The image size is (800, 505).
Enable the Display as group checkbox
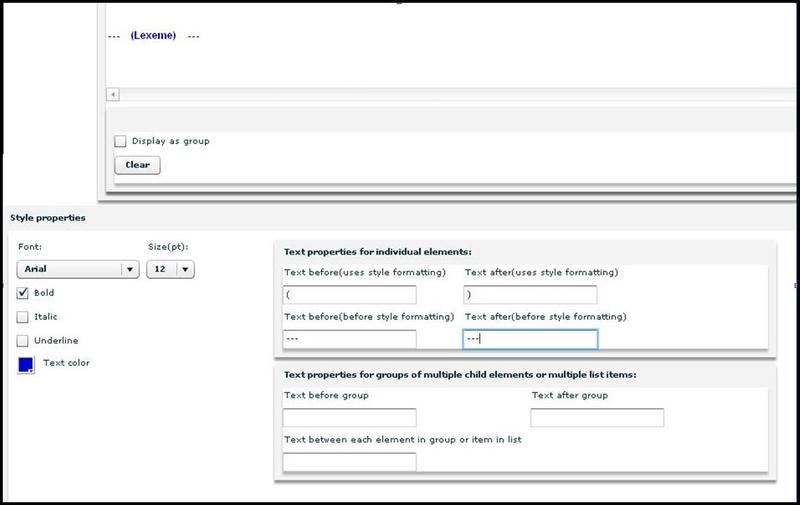click(x=121, y=142)
